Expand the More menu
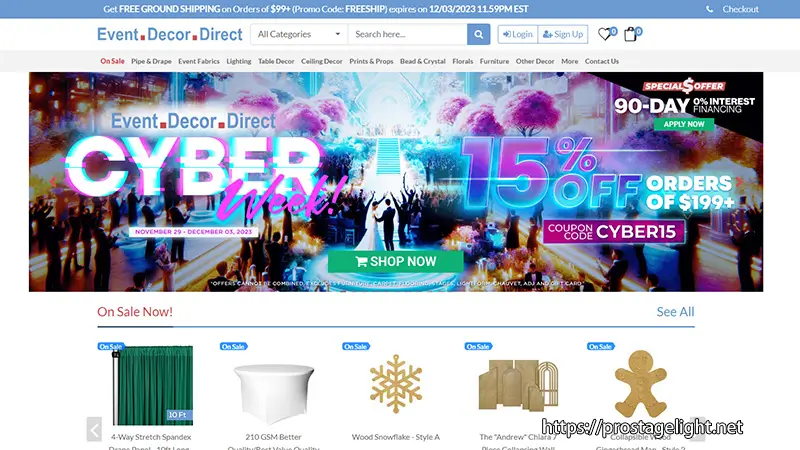The width and height of the screenshot is (800, 450). point(569,61)
